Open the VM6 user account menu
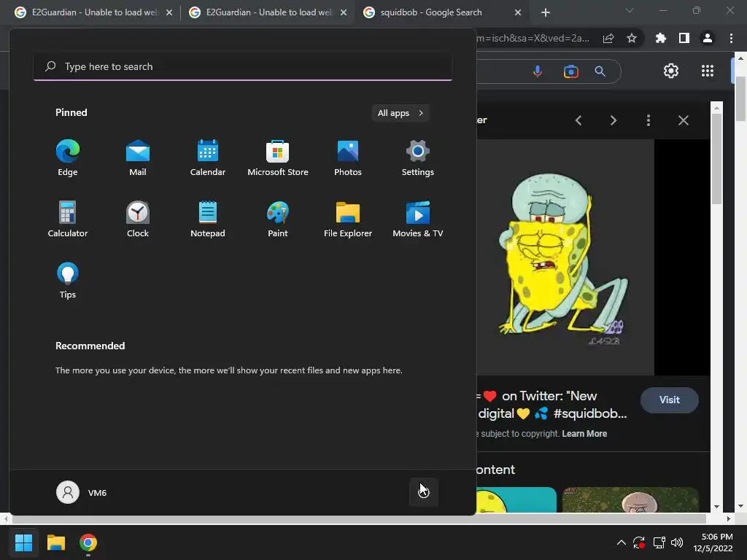 82,492
